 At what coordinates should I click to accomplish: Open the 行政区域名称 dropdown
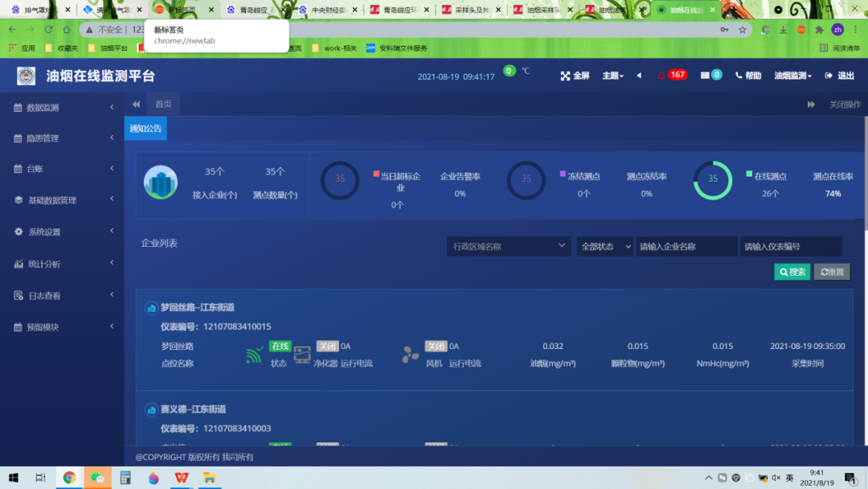coord(508,245)
